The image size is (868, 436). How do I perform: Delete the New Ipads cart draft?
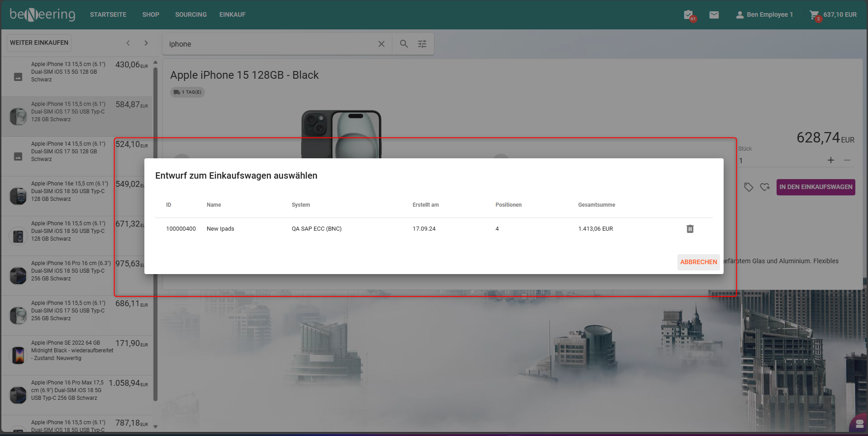pyautogui.click(x=690, y=229)
